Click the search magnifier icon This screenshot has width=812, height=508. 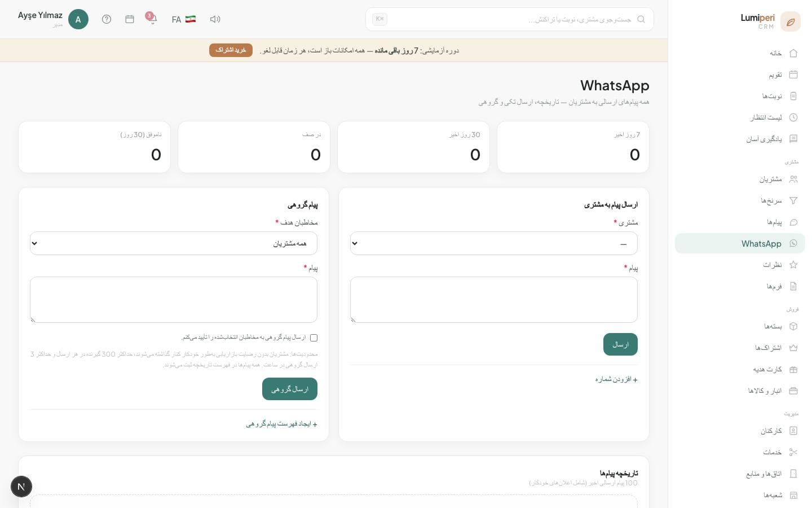click(641, 19)
